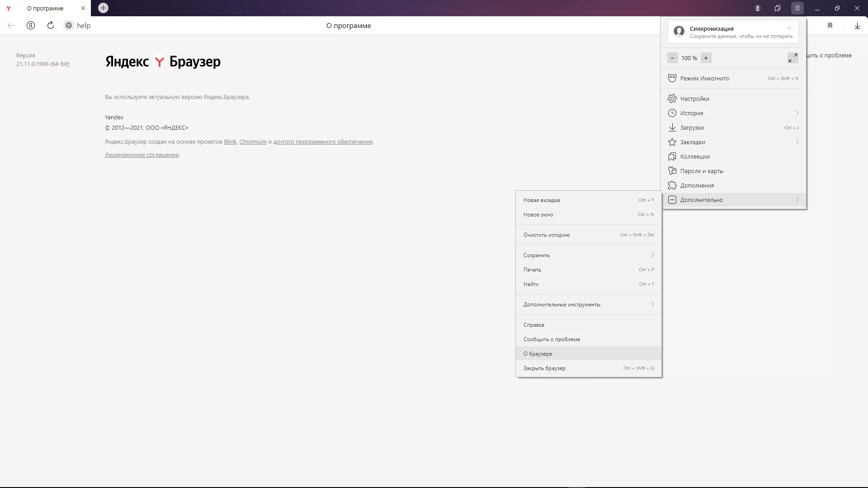This screenshot has width=868, height=488.
Task: Open Дополнения from the menu
Action: [x=734, y=185]
